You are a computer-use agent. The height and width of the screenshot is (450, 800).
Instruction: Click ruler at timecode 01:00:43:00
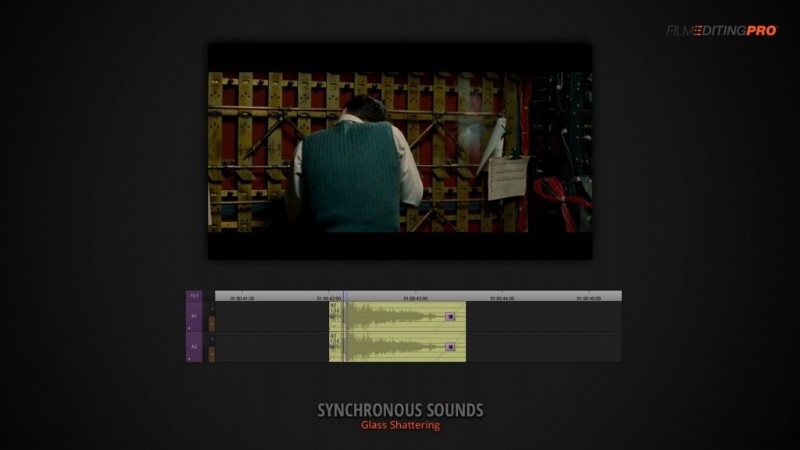coord(415,298)
